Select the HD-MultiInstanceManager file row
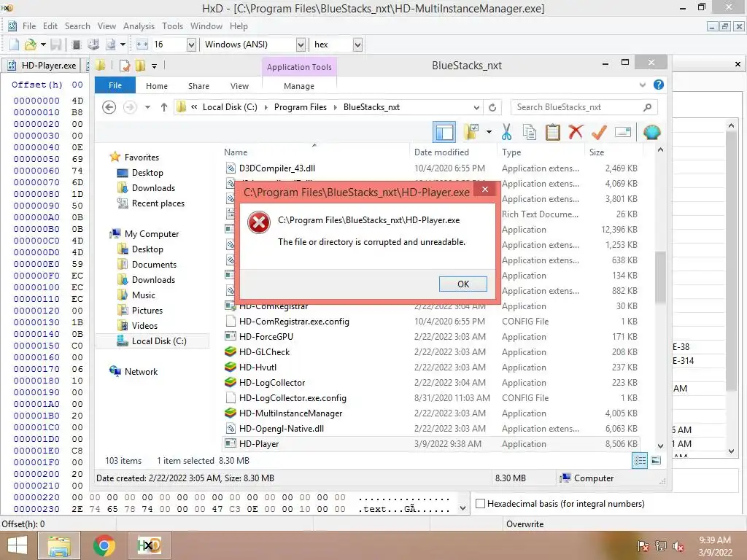Viewport: 747px width, 560px height. tap(431, 413)
